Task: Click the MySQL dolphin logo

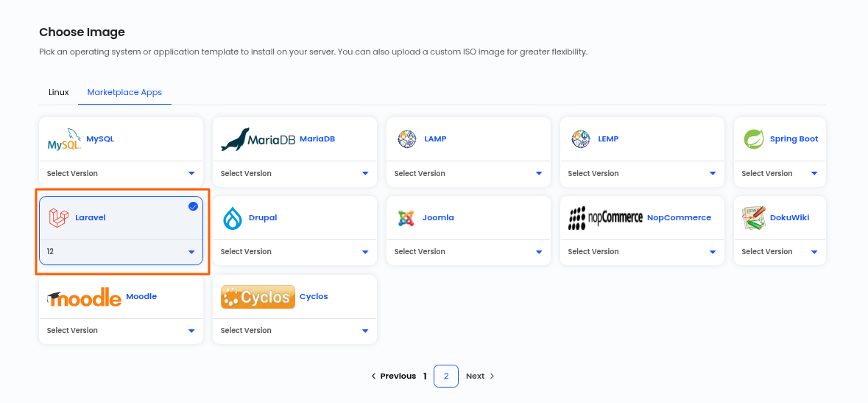Action: coord(64,139)
